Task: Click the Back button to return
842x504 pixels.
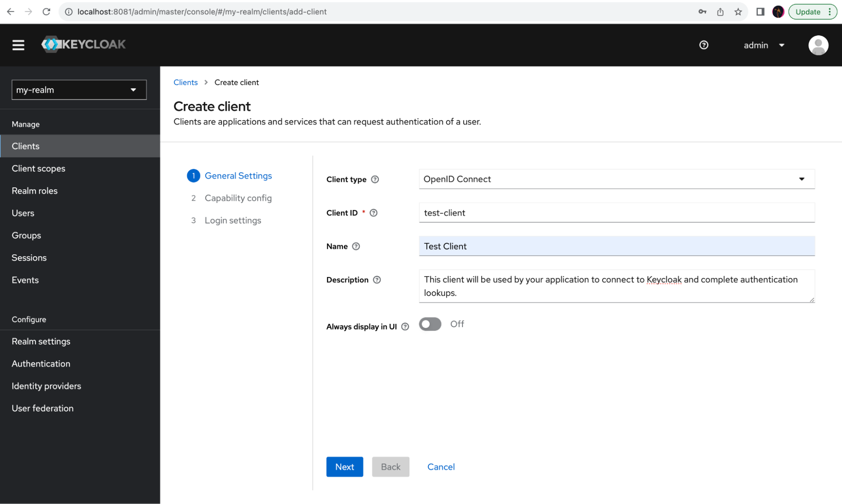Action: [x=391, y=467]
